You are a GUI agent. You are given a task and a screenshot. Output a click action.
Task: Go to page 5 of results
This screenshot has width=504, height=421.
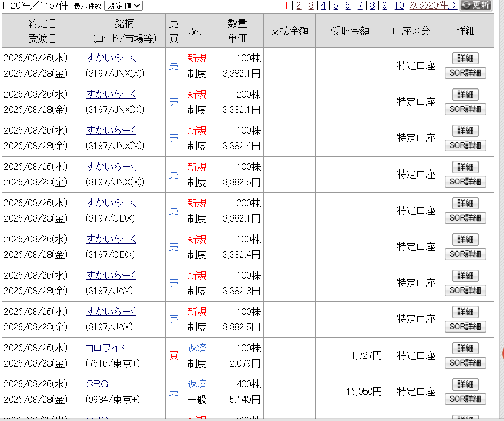tap(336, 5)
